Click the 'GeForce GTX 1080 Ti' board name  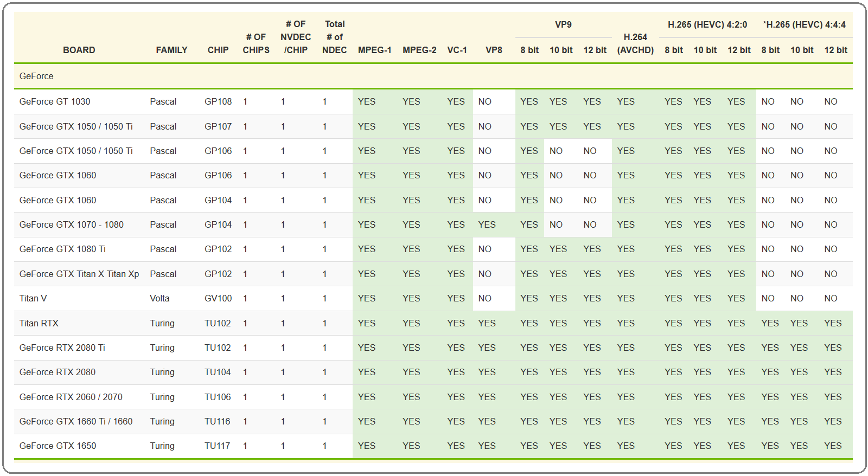pos(62,249)
